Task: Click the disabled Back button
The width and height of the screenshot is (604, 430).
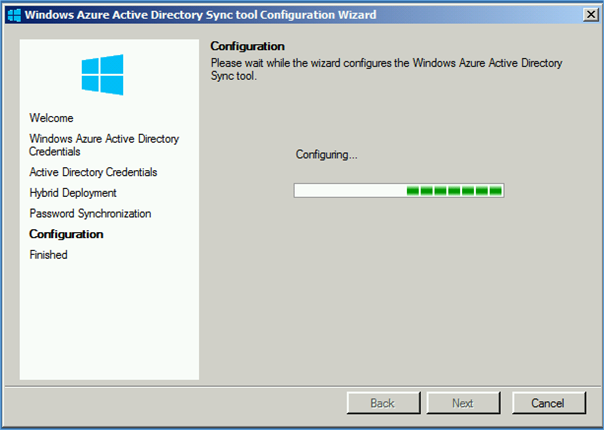Action: click(x=383, y=403)
